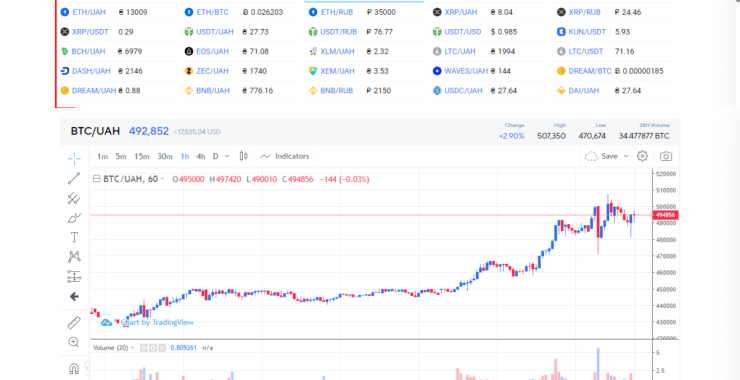Open the BTC/UAH, 60 legend dropdown arrow
The width and height of the screenshot is (740, 380).
tap(162, 179)
